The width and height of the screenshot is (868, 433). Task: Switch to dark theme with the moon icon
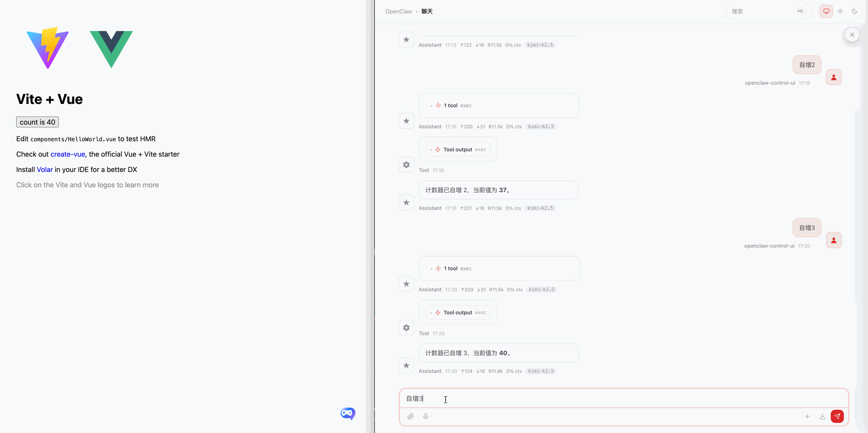tap(854, 11)
